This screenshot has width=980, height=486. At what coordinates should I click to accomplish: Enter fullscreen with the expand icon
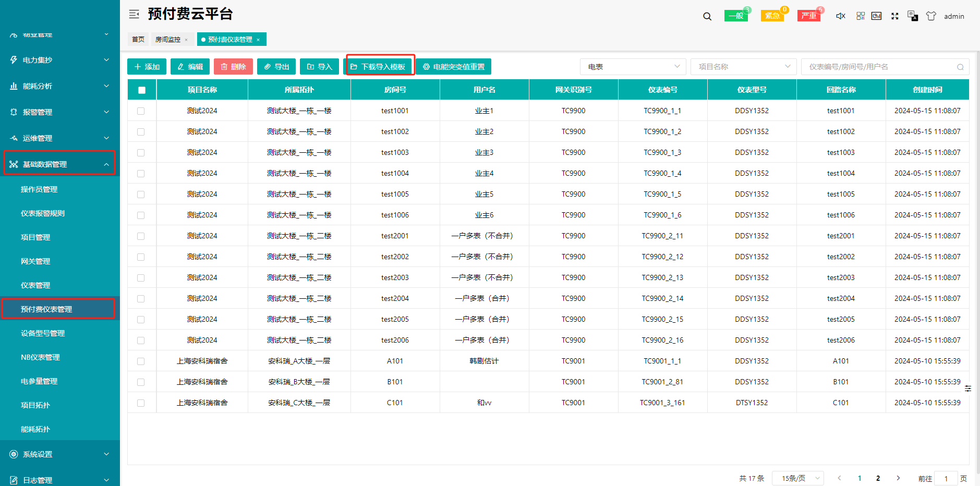tap(895, 16)
